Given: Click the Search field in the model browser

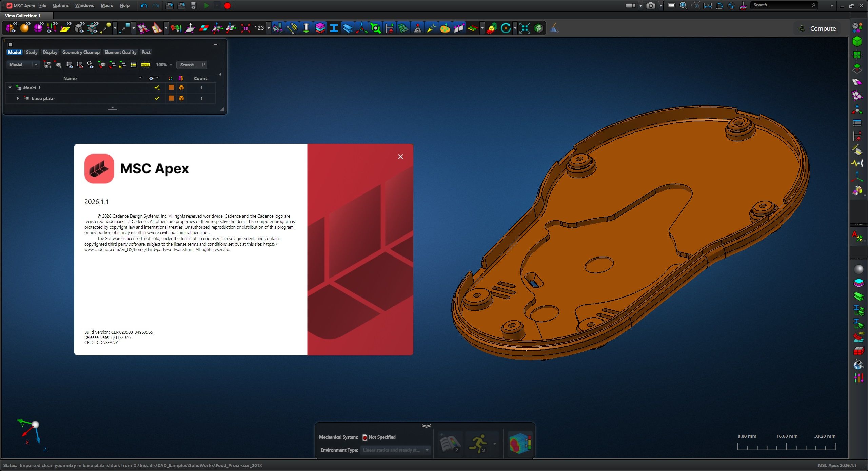Looking at the screenshot, I should [x=192, y=65].
